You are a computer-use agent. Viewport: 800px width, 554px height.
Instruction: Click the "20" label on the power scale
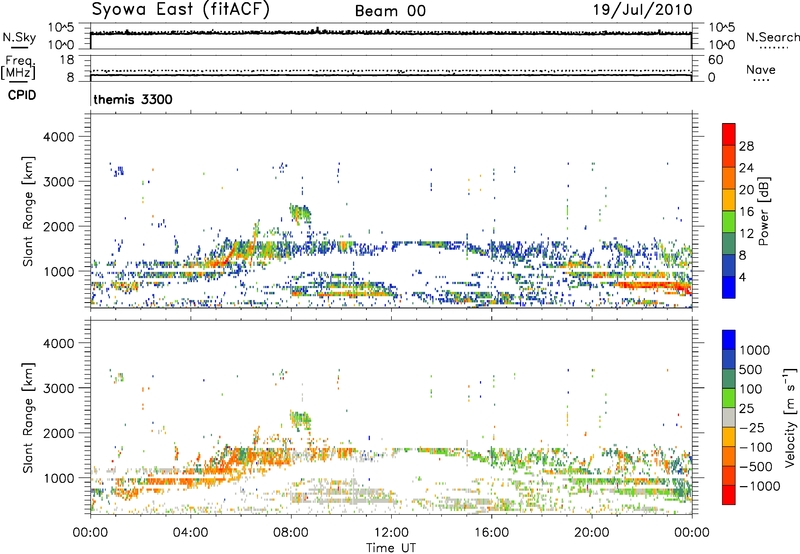pos(746,190)
